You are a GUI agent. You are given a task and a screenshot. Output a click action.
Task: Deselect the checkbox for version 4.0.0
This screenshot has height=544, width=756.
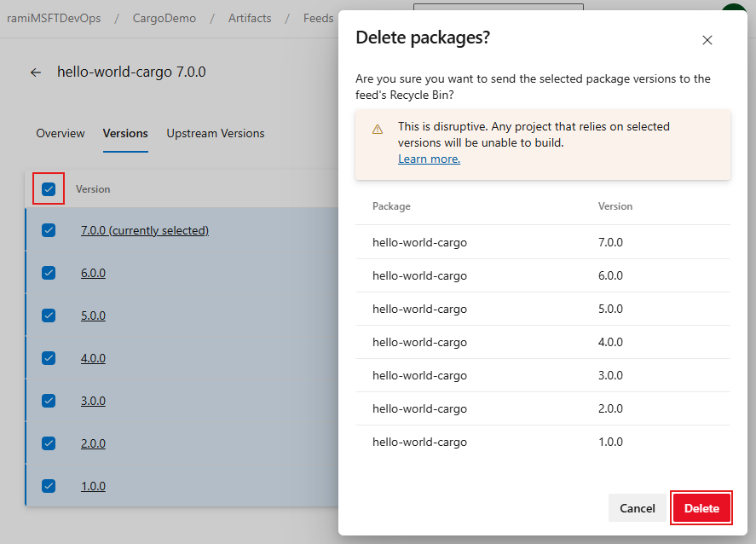tap(49, 358)
